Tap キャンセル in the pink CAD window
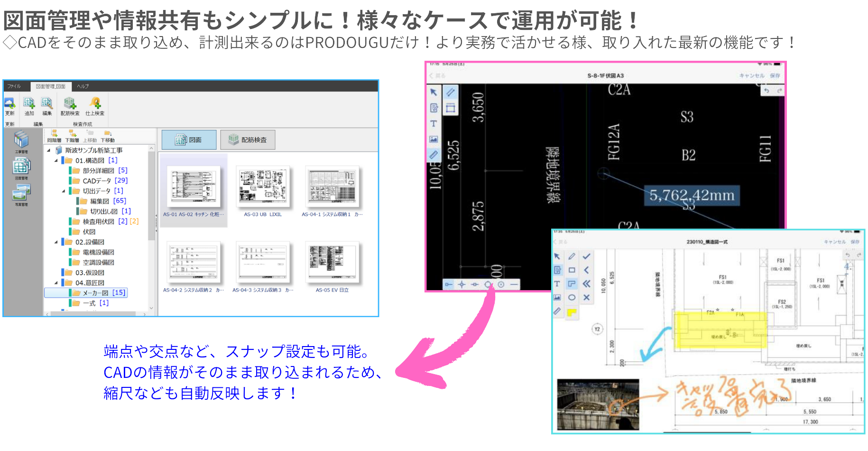This screenshot has height=451, width=868. point(752,76)
